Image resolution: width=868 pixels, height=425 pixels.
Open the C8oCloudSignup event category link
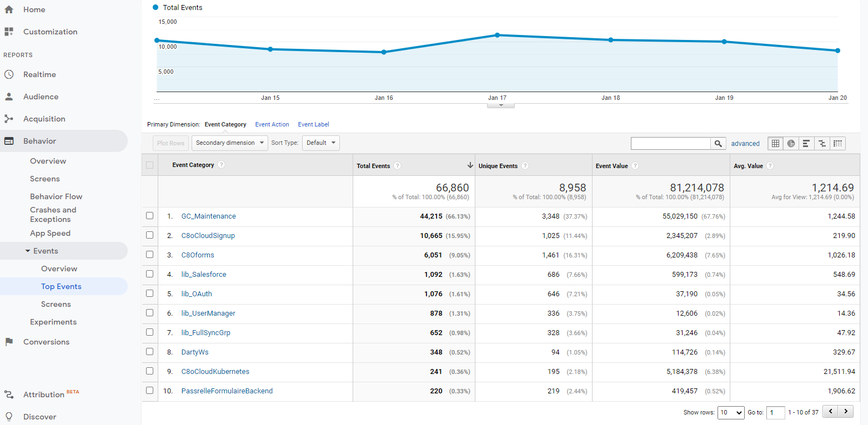208,235
